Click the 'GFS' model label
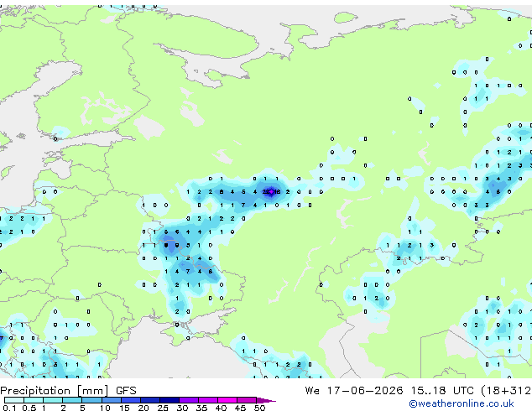Viewport: 532px width, 411px height. (126, 391)
